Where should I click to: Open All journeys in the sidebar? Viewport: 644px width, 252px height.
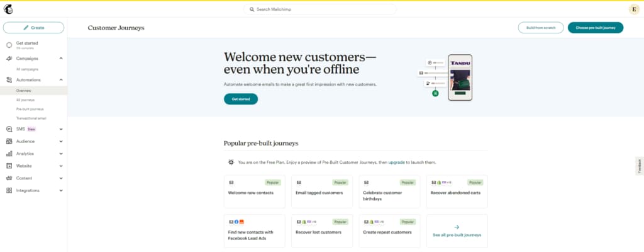(25, 100)
